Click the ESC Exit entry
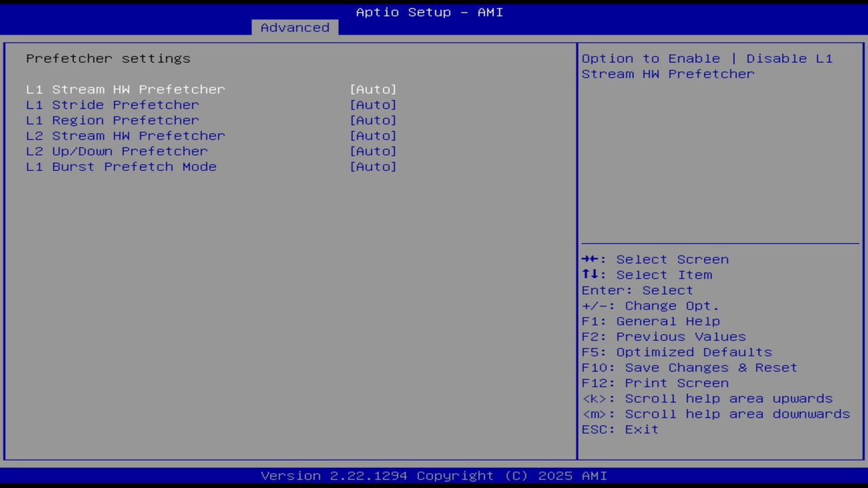 point(619,429)
